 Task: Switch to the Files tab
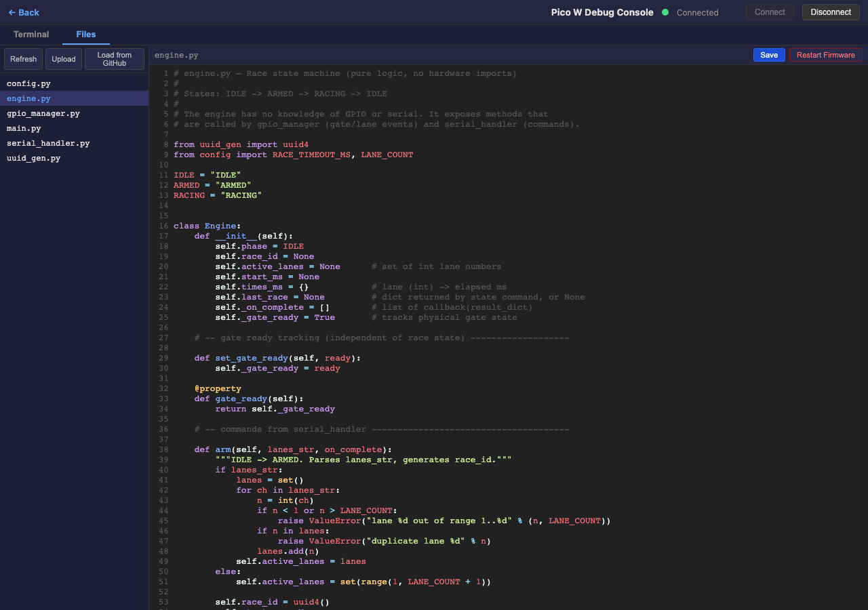click(x=86, y=34)
